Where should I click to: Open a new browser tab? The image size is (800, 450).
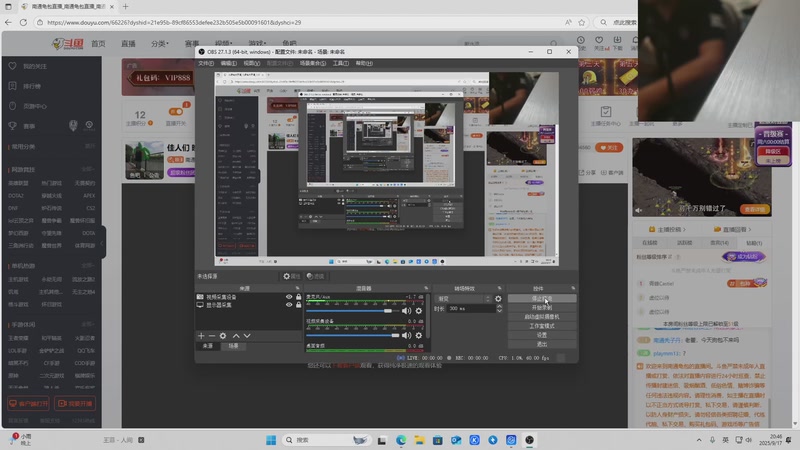tap(126, 7)
